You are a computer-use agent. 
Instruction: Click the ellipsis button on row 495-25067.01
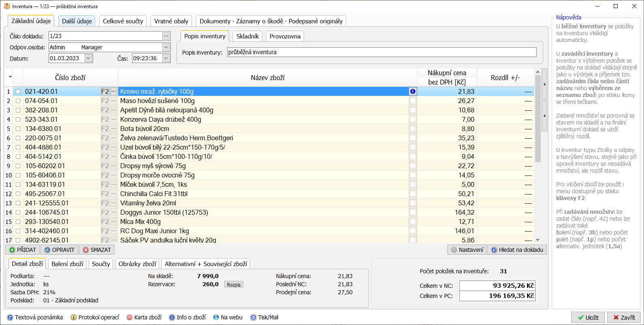pyautogui.click(x=114, y=194)
